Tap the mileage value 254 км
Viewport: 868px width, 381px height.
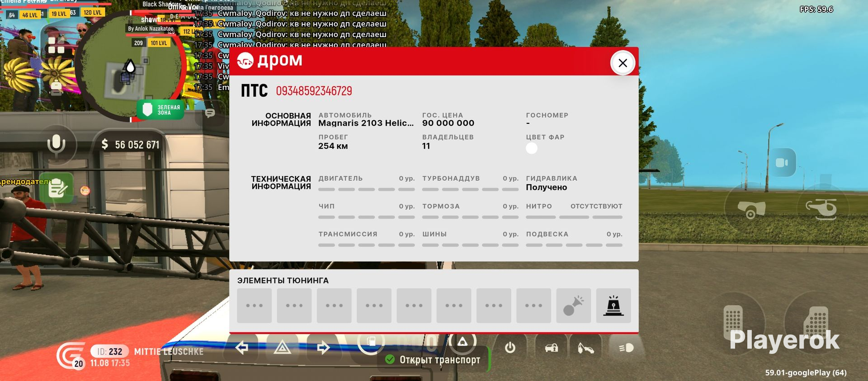pyautogui.click(x=333, y=146)
